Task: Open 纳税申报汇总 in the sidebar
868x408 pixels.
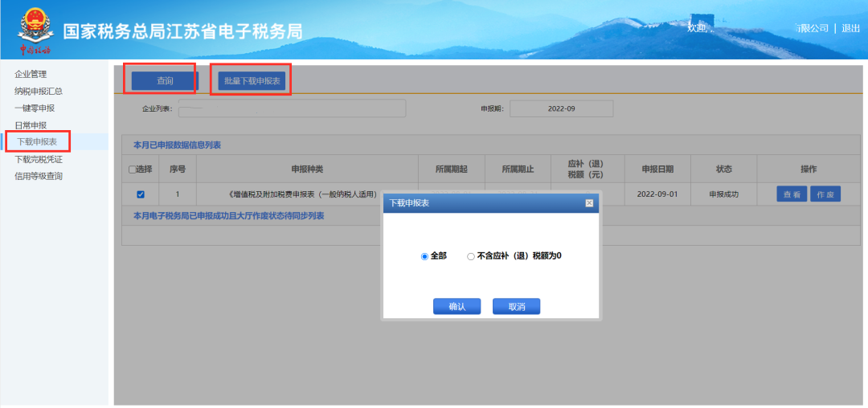Action: point(39,92)
